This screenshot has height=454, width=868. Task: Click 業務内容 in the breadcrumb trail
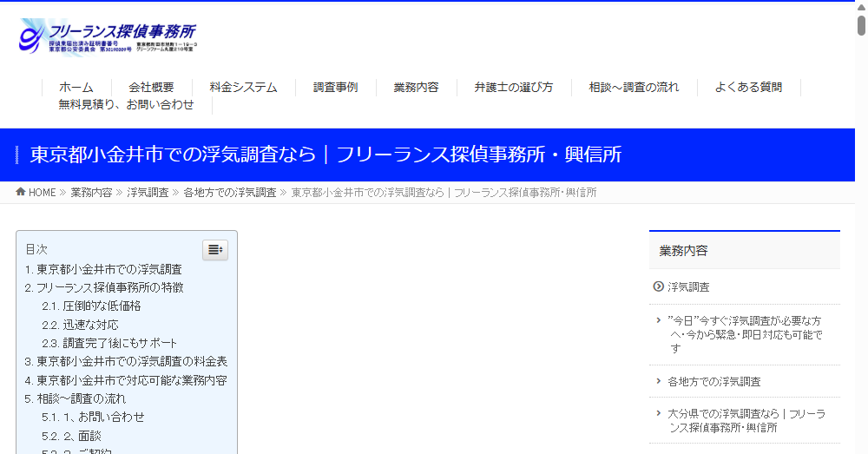pos(91,193)
